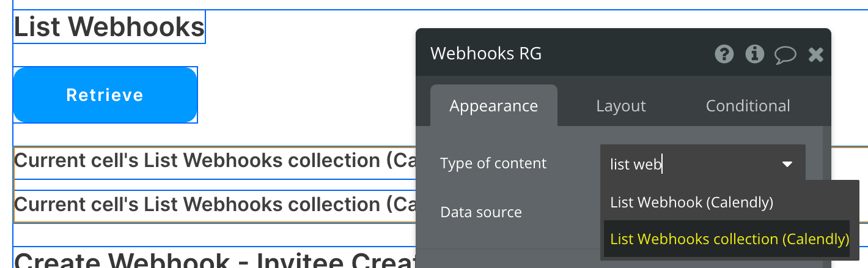Viewport: 868px width, 268px height.
Task: Click the Type of content dropdown arrow
Action: [x=787, y=164]
